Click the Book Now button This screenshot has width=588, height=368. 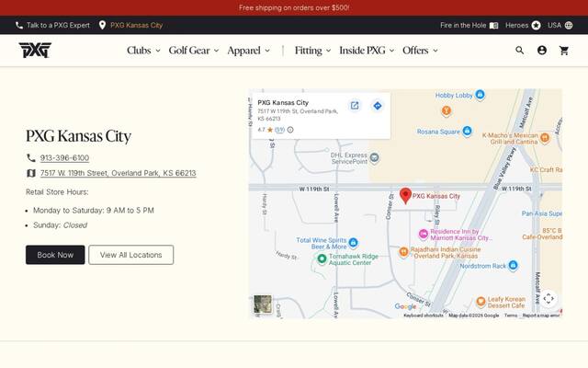pyautogui.click(x=55, y=255)
